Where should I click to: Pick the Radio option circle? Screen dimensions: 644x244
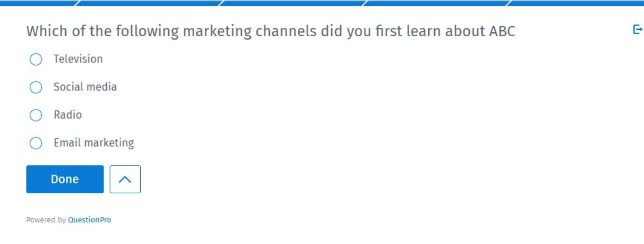(36, 115)
